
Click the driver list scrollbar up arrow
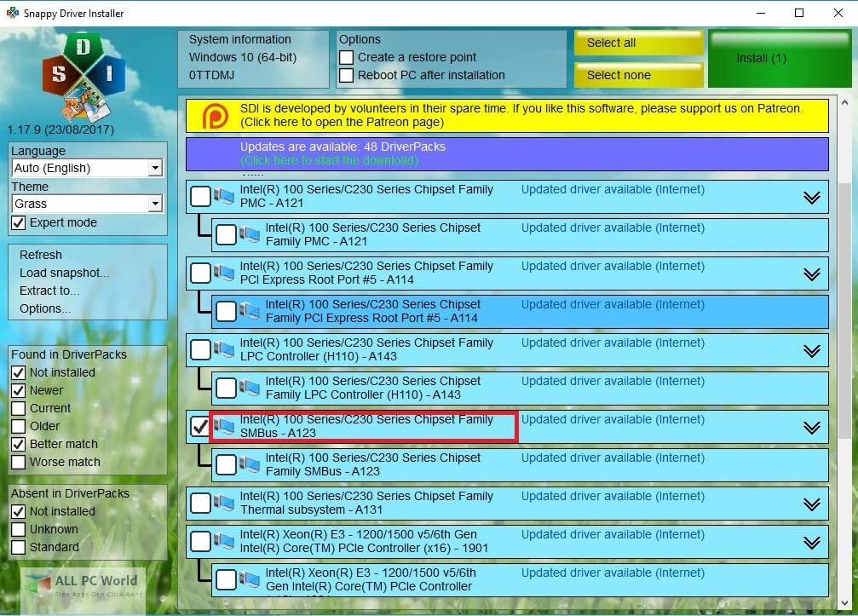click(x=844, y=102)
